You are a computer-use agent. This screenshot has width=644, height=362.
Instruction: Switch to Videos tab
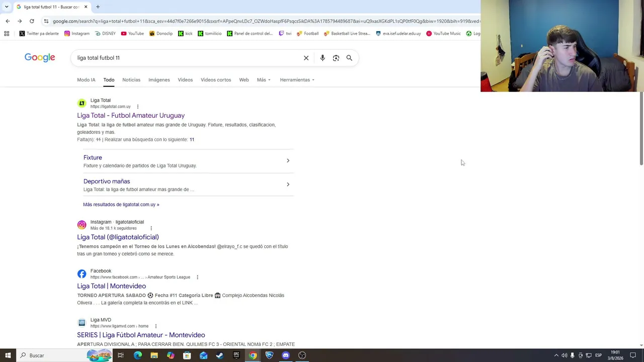(185, 80)
